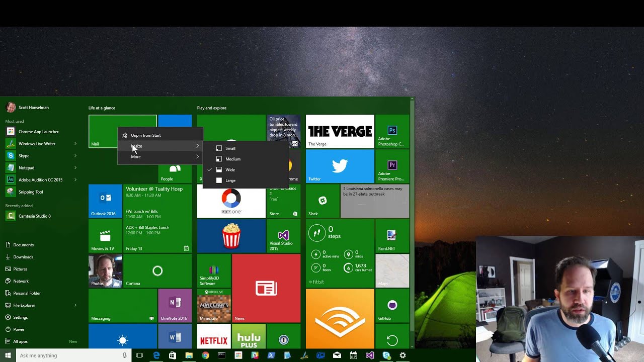Open the Resize submenu entry
This screenshot has height=362, width=644.
tap(160, 146)
